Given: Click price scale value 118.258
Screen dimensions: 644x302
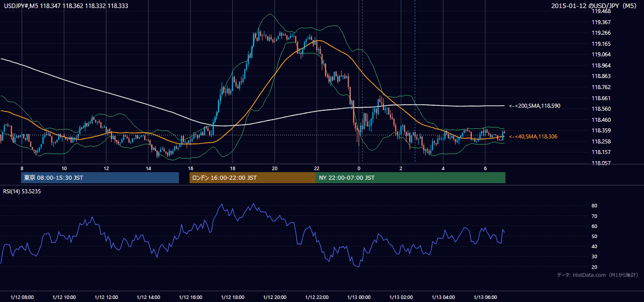Looking at the screenshot, I should tap(601, 141).
